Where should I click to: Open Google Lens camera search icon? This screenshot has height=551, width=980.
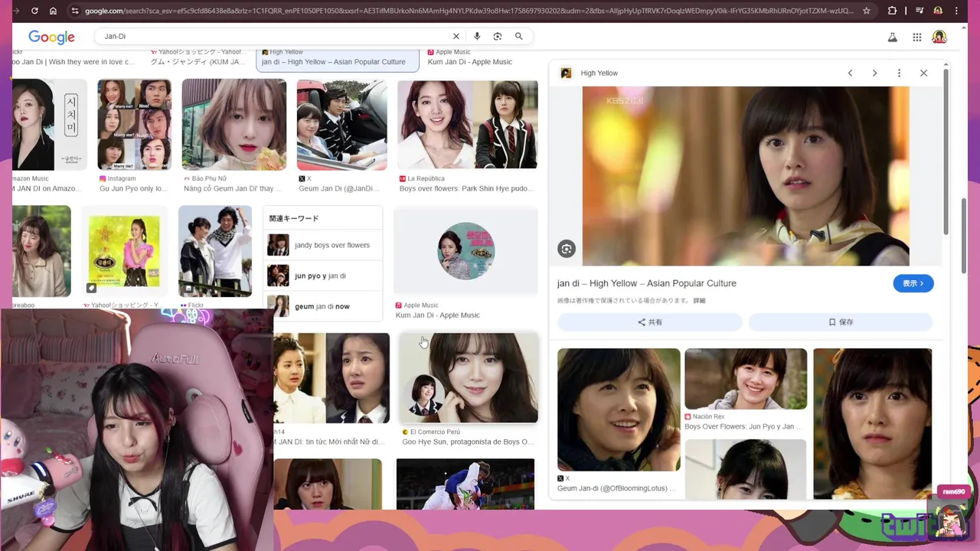[x=498, y=36]
